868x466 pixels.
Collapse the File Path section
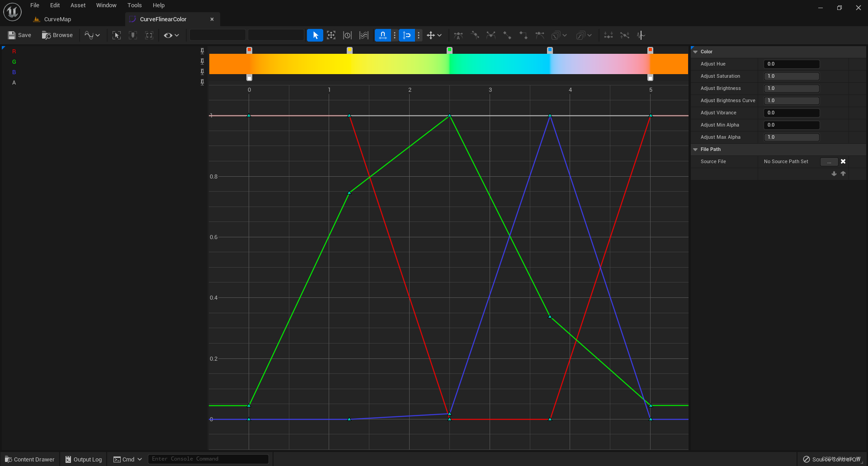696,149
